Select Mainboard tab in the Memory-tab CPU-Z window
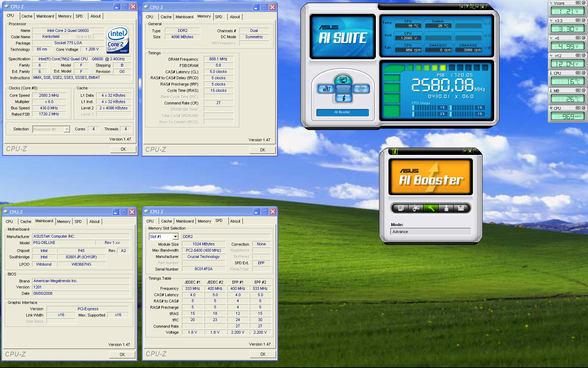Viewport: 588px width, 368px height. (x=184, y=17)
